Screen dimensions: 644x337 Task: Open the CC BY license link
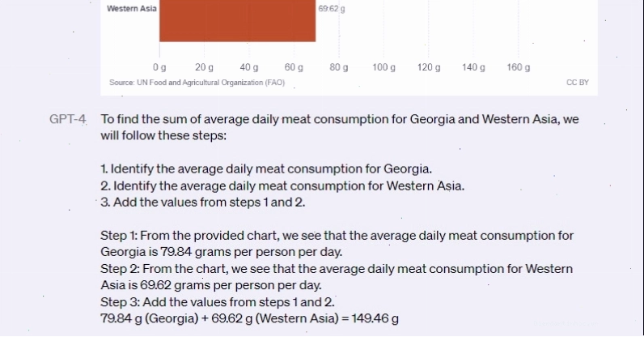point(578,83)
